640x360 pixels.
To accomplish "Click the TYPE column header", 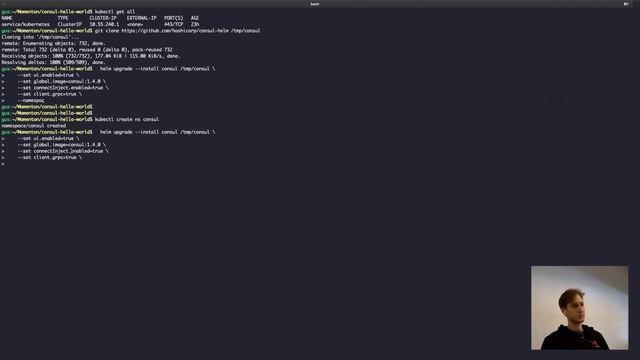I will 63,18.
